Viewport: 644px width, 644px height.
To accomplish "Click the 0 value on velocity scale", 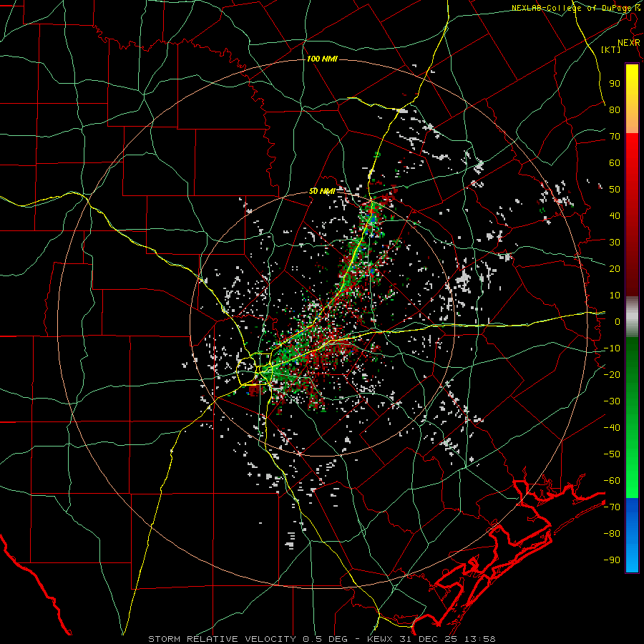I will point(618,321).
